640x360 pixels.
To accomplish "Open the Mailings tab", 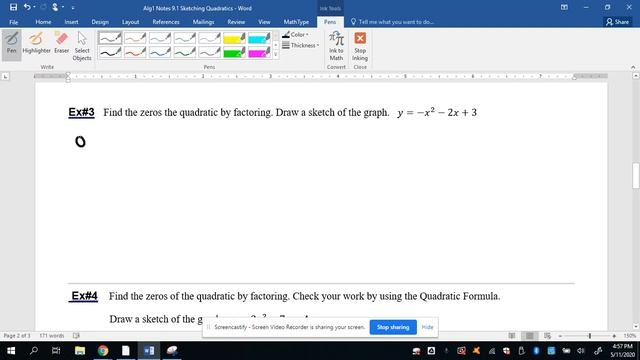I will coord(203,22).
